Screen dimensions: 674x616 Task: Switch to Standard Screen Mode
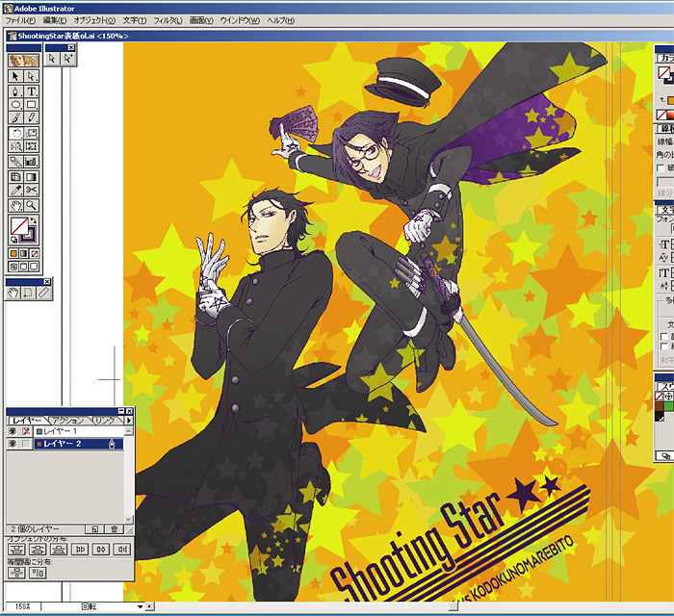[x=13, y=267]
